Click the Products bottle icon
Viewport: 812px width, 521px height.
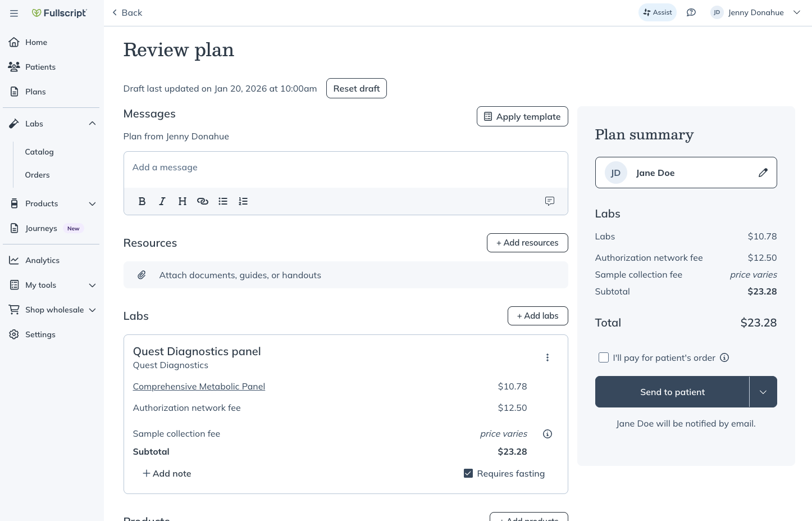[x=14, y=203]
